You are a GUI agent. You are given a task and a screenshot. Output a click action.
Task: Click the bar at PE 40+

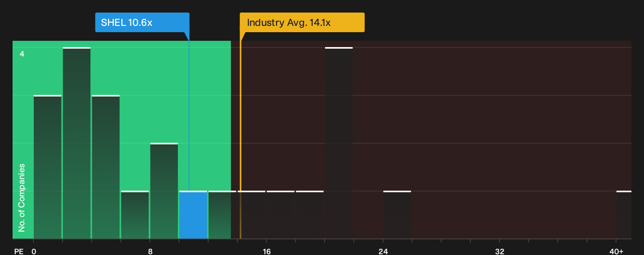coord(624,215)
